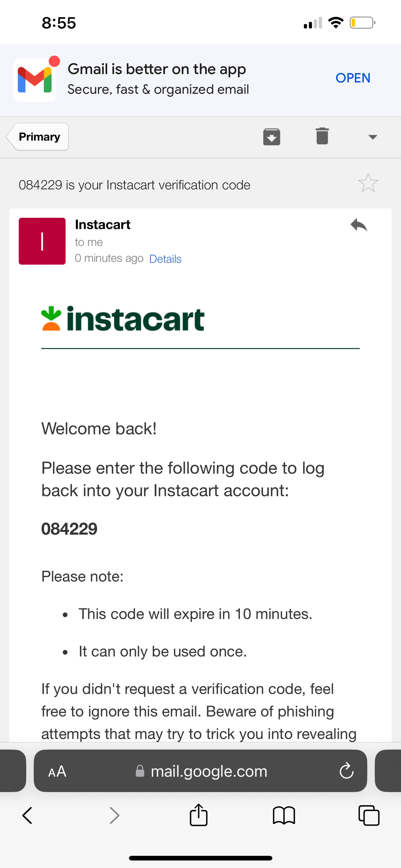The image size is (401, 868).
Task: Navigate back in Safari
Action: tap(27, 816)
